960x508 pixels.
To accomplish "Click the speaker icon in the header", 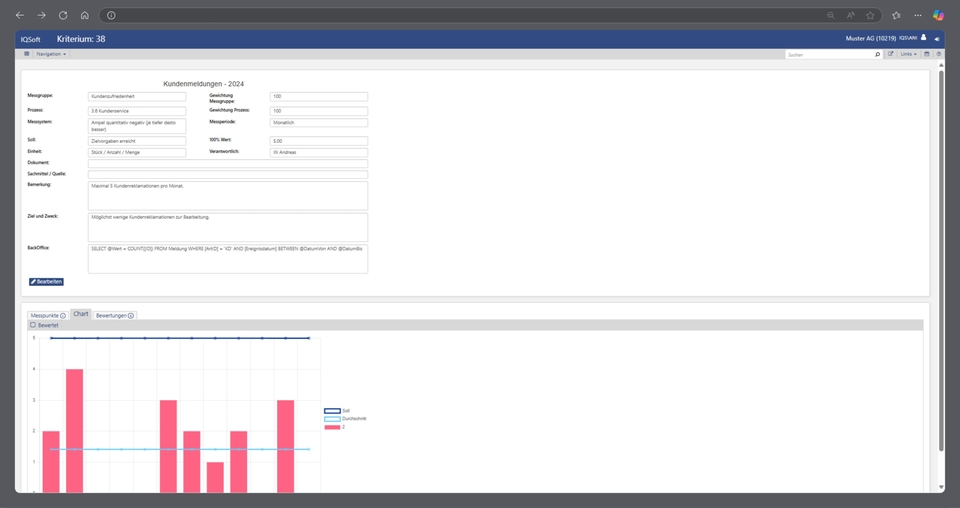I will (936, 39).
